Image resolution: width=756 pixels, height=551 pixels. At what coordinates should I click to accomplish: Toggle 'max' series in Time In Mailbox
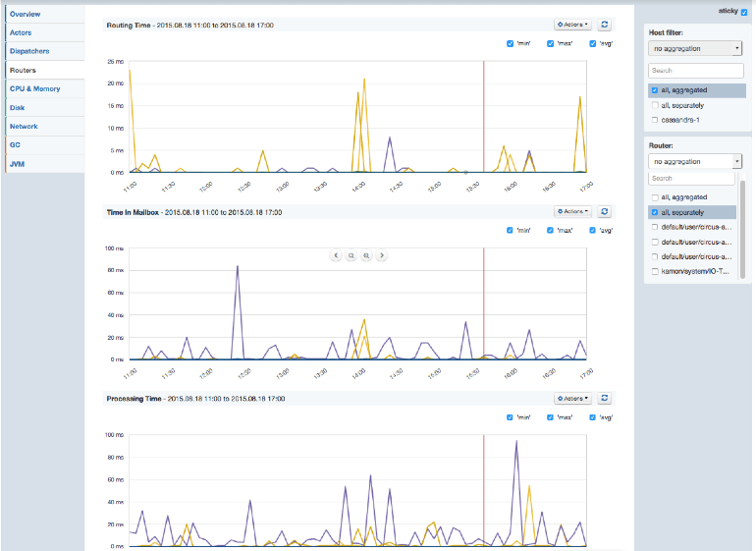550,230
